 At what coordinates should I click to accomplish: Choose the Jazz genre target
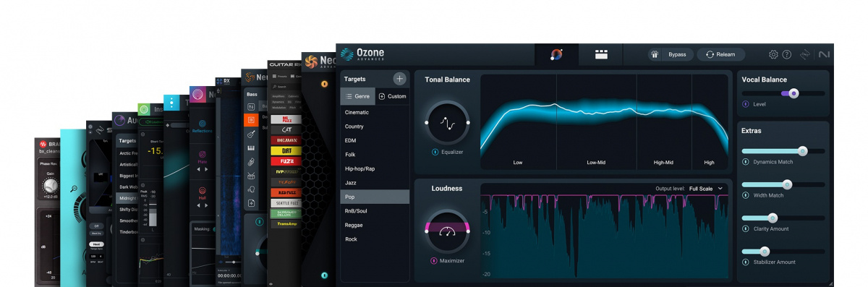pos(375,183)
